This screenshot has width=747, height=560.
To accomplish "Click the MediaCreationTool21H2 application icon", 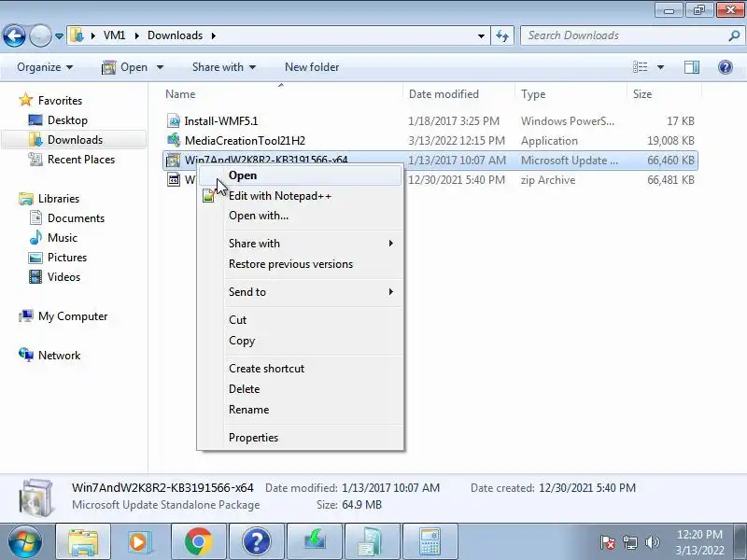I will pos(174,141).
